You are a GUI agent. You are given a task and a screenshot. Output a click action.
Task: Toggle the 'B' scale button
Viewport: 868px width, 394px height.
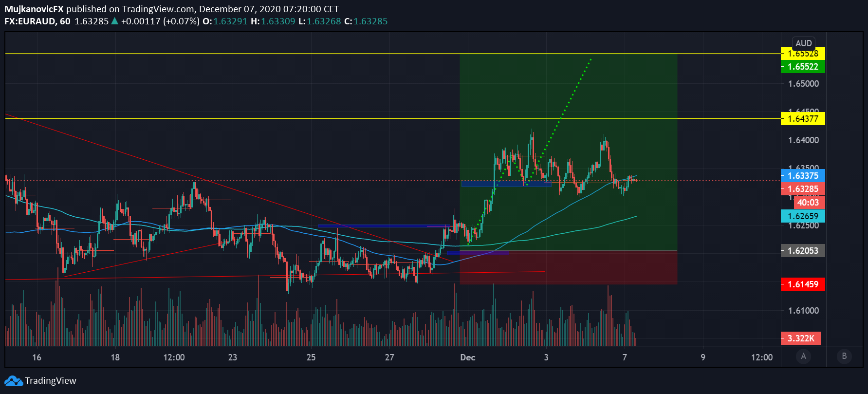tap(844, 356)
